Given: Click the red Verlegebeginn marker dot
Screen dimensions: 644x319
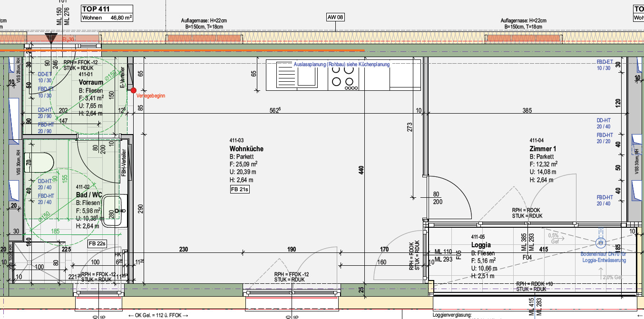Looking at the screenshot, I should pos(134,90).
